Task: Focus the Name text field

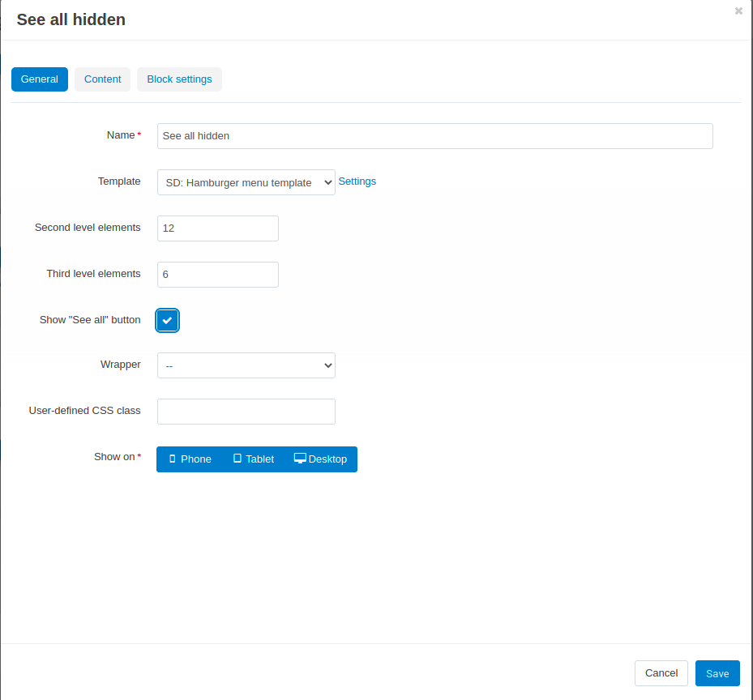Action: (x=435, y=136)
